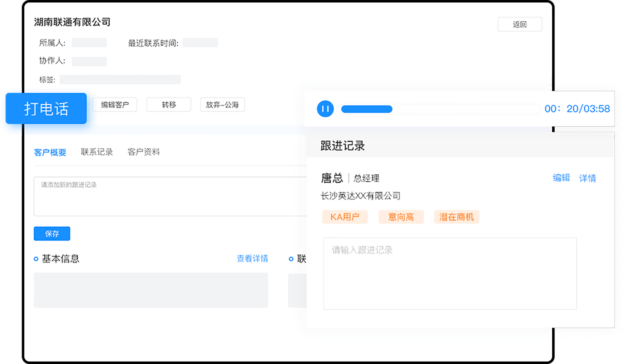
Task: Select the KA用户 tag
Action: point(345,217)
